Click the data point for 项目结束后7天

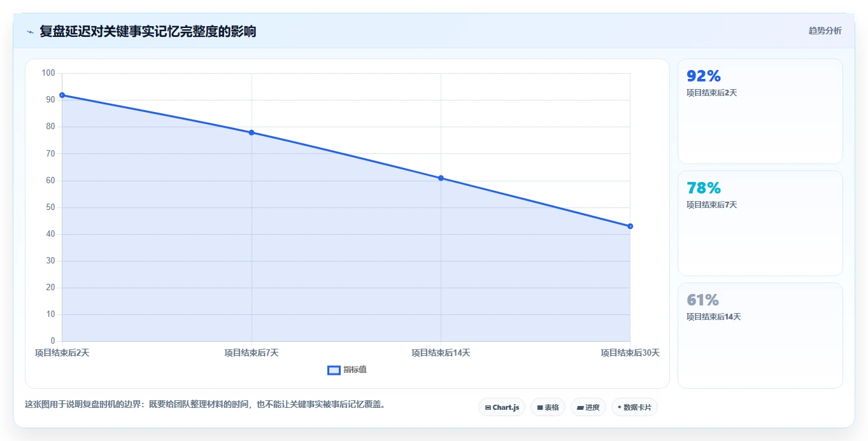click(x=252, y=132)
